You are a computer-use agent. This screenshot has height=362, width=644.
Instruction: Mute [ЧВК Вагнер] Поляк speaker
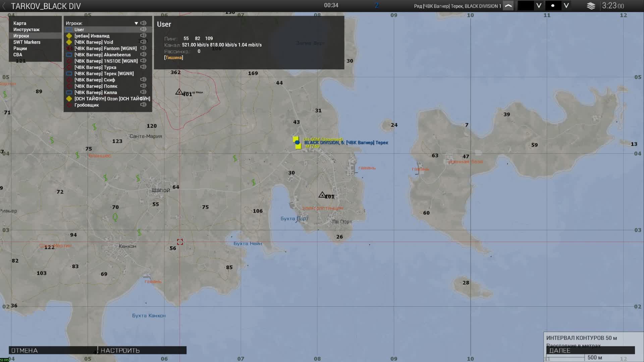[x=144, y=86]
